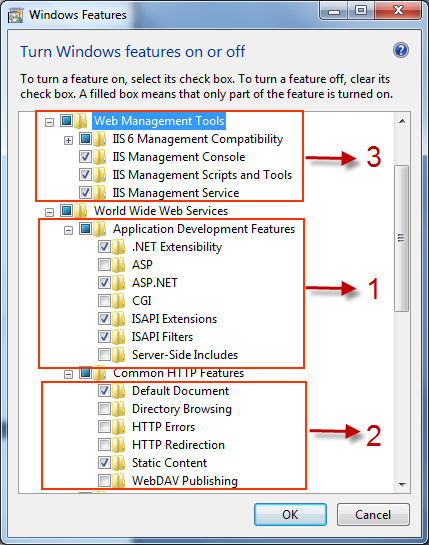Check the WebDAV Publishing checkbox
Viewport: 429px width, 545px height.
click(x=104, y=481)
